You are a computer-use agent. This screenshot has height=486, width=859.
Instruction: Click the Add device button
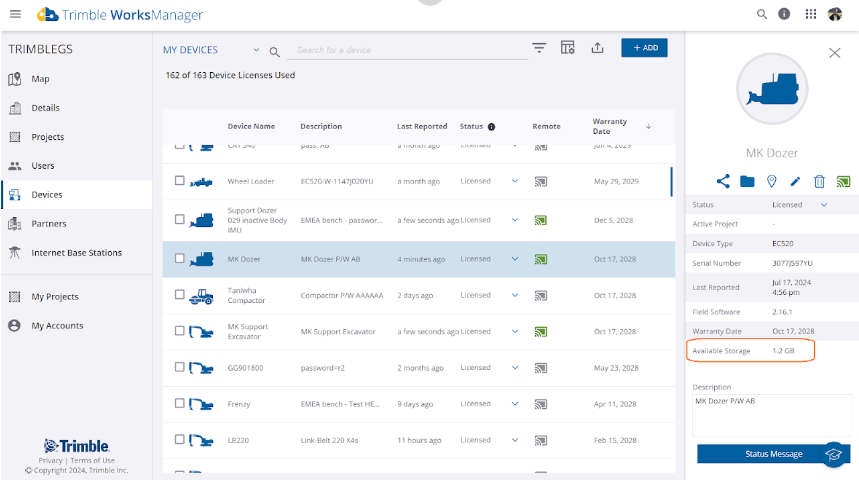pos(644,48)
